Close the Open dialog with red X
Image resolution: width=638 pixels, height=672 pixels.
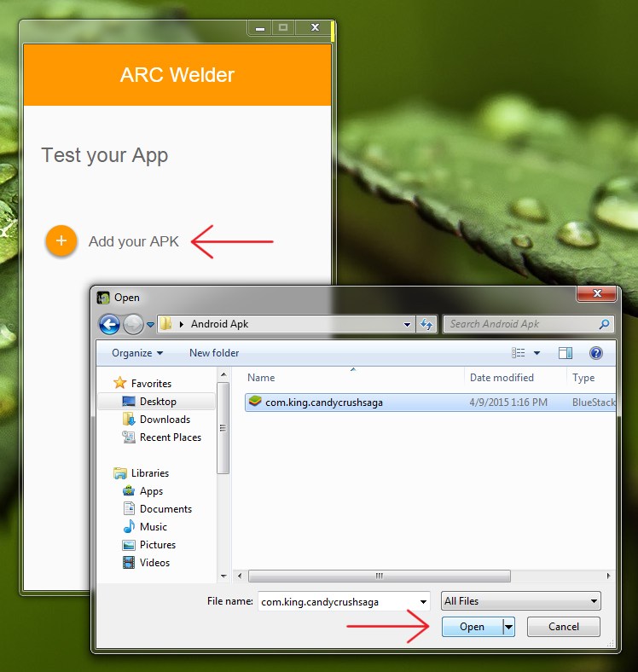[x=597, y=293]
